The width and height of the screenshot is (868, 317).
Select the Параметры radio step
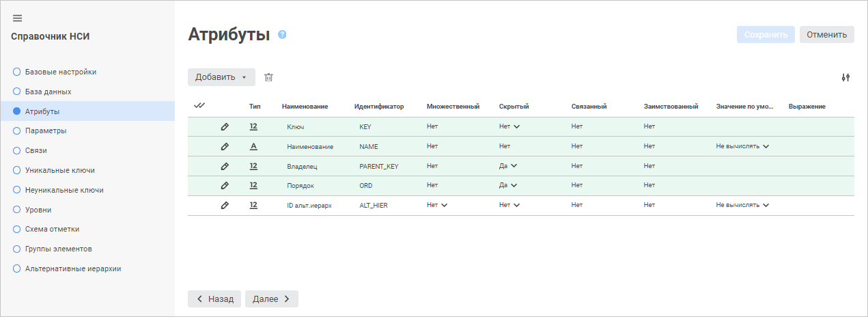(18, 130)
